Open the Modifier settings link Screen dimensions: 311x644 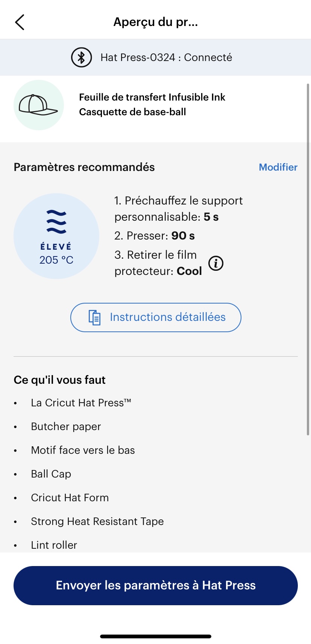click(x=278, y=167)
